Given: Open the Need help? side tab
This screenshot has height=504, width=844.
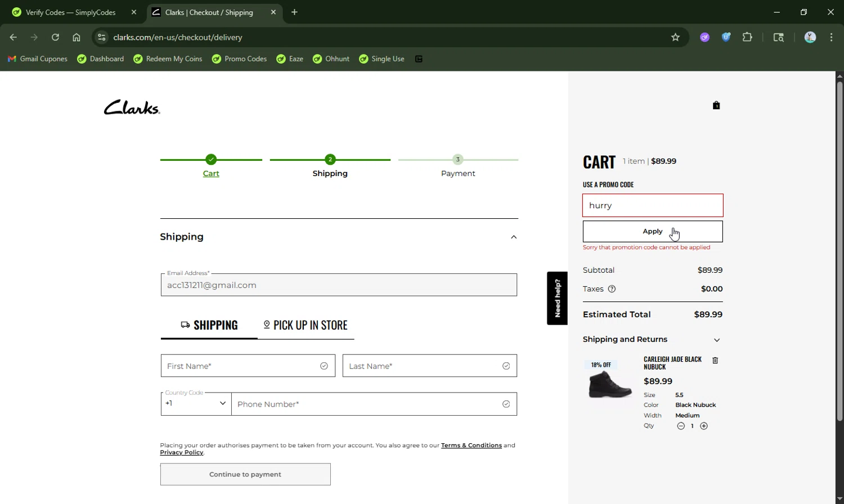Looking at the screenshot, I should [557, 298].
